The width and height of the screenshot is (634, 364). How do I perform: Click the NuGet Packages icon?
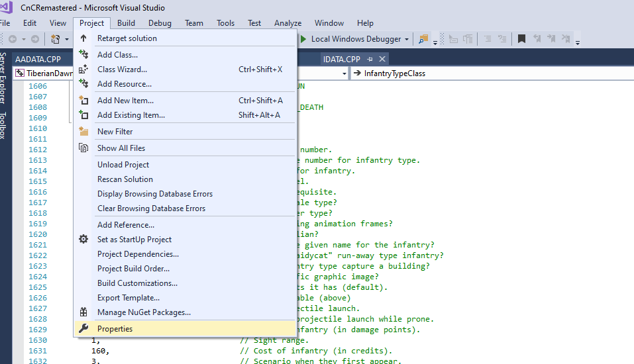coord(83,312)
